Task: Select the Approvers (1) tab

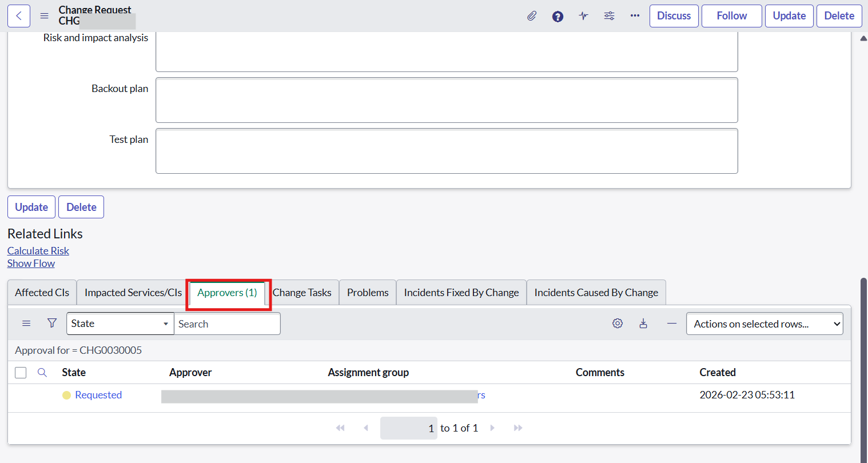Action: (x=227, y=293)
